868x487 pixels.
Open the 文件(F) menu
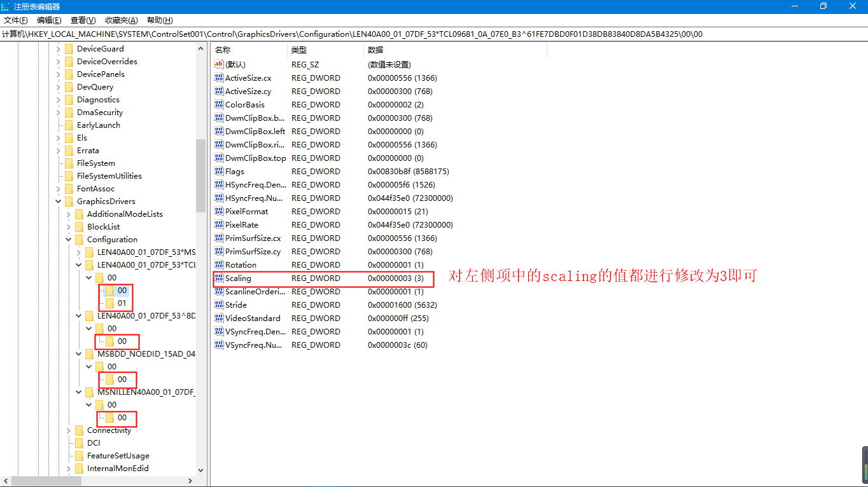16,20
